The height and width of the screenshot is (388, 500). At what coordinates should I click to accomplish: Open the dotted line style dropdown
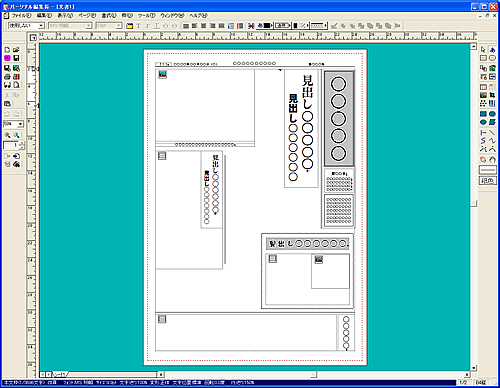click(319, 26)
